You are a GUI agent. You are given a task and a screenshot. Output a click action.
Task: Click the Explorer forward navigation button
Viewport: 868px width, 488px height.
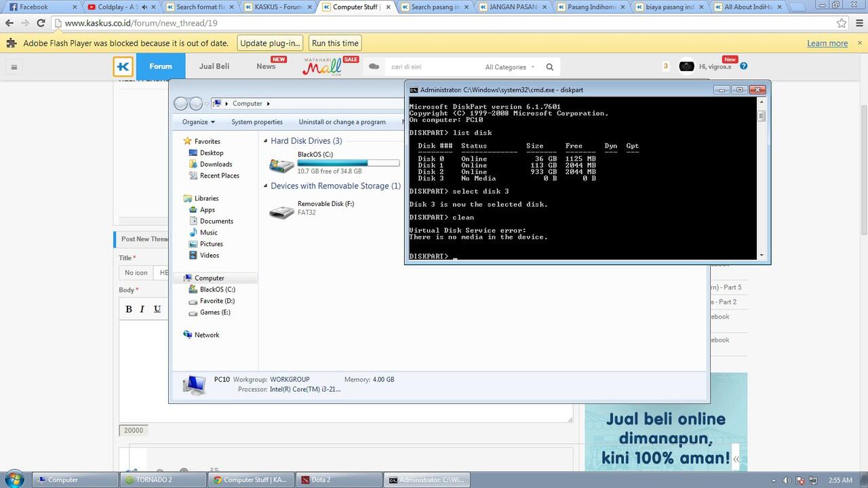pyautogui.click(x=196, y=104)
